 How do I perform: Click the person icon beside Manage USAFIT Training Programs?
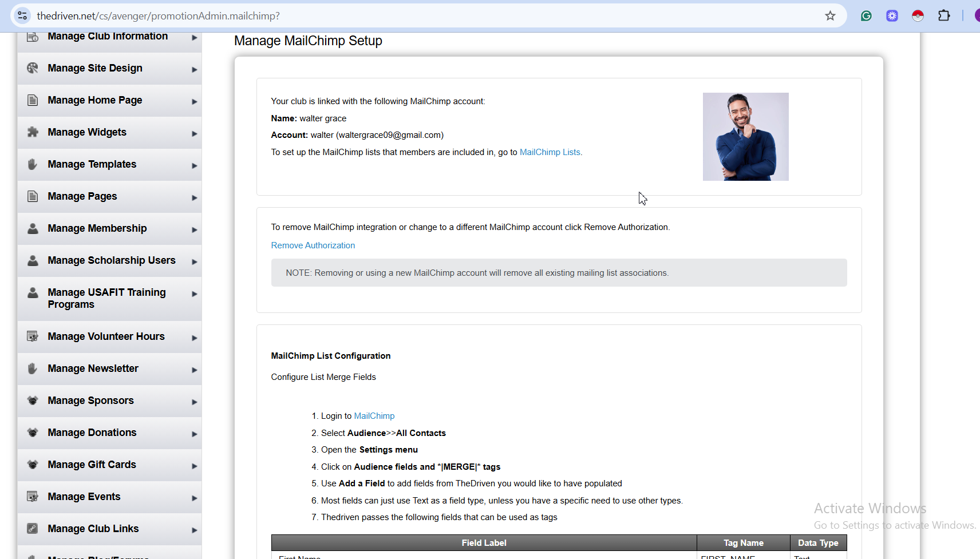click(33, 292)
